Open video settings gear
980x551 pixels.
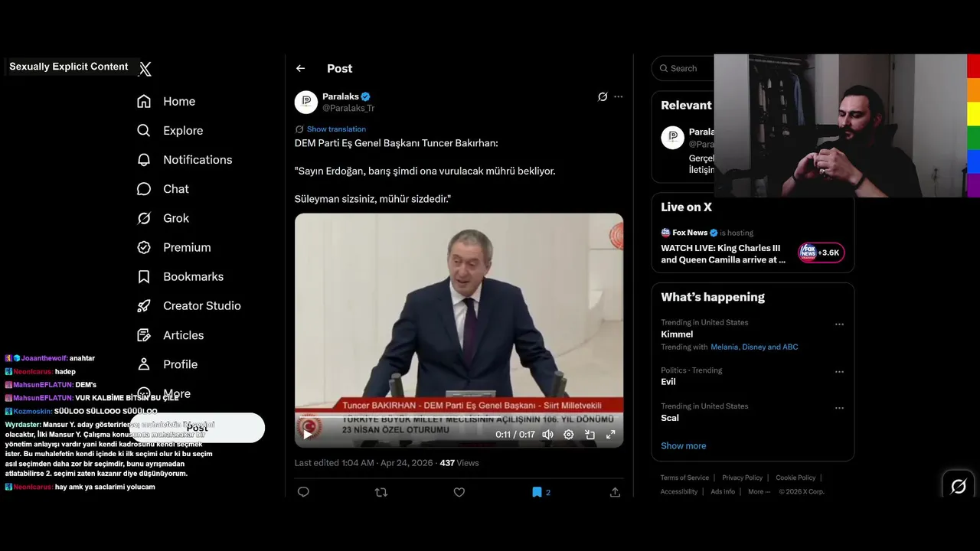[569, 434]
